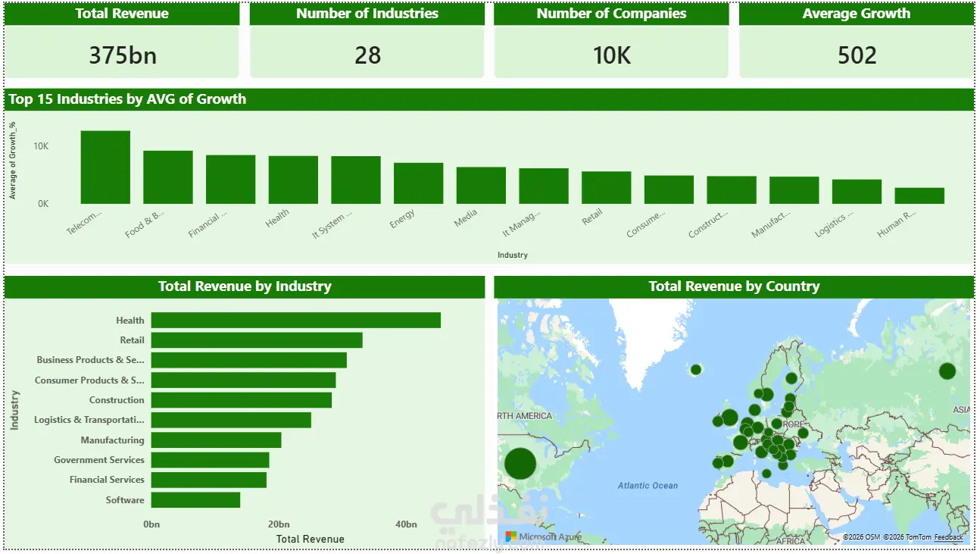
Task: Click the Logistics bar in growth chart
Action: pos(857,192)
